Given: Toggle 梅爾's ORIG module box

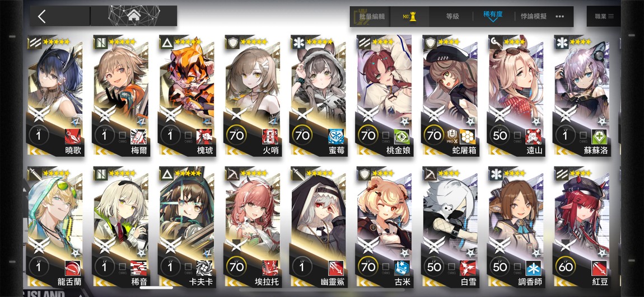Looking at the screenshot, I should [x=123, y=136].
